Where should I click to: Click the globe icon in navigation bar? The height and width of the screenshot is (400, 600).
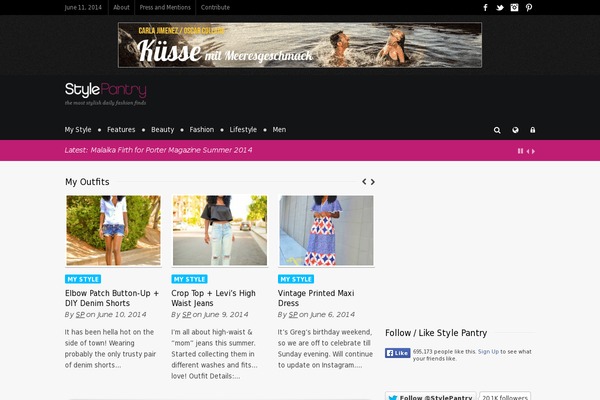pos(515,130)
